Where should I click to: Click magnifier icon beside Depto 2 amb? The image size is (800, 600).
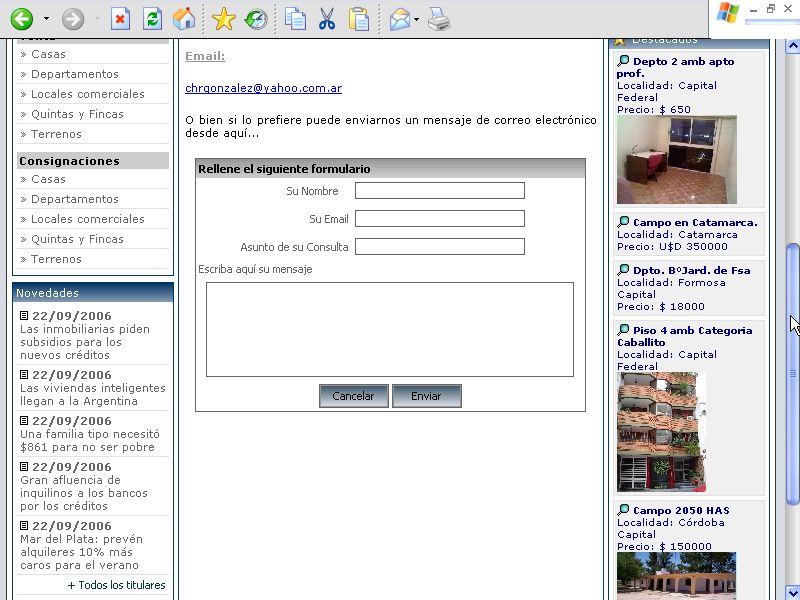pyautogui.click(x=623, y=61)
